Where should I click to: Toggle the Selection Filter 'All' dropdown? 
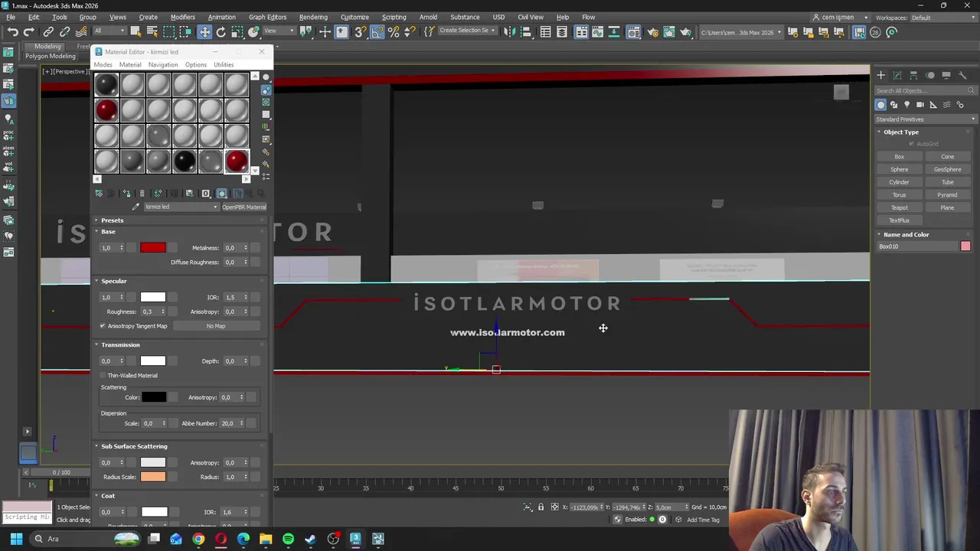pos(109,31)
